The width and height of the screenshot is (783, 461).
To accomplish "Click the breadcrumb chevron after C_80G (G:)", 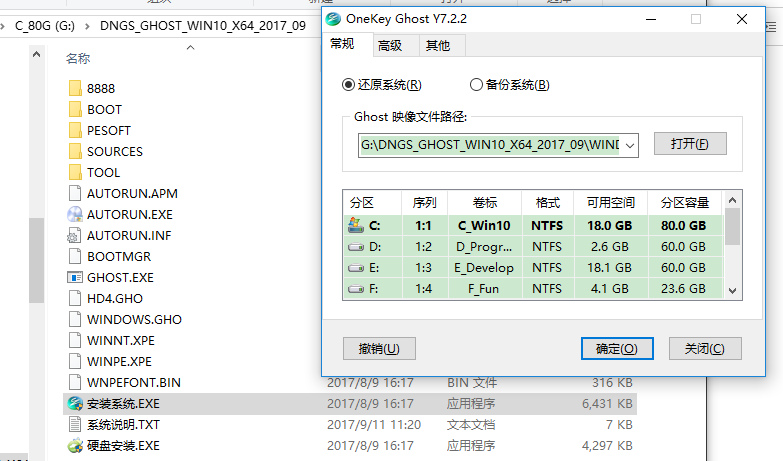I will [x=87, y=26].
